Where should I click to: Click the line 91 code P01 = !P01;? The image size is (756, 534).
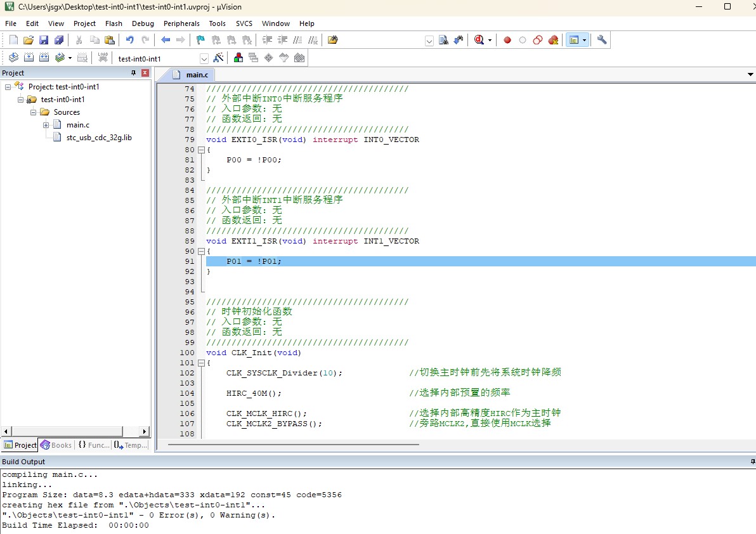(x=254, y=262)
